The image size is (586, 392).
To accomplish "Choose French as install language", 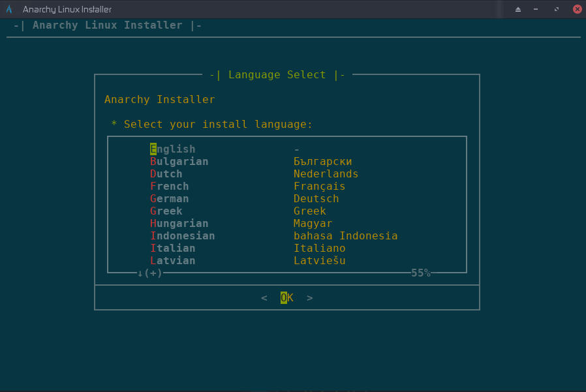I will coord(169,186).
